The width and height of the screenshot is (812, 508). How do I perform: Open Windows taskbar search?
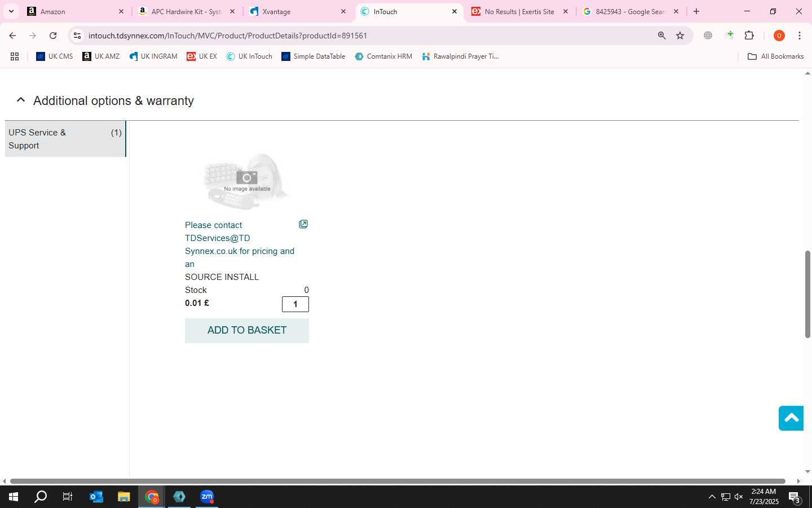(41, 497)
